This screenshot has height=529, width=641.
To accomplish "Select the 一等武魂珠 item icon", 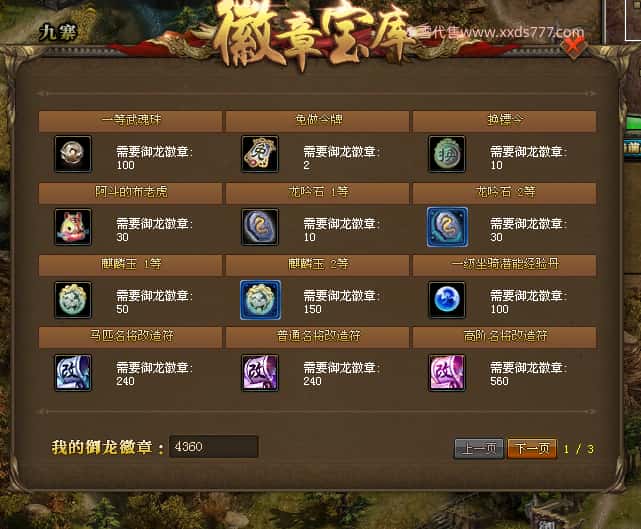I will [x=73, y=154].
